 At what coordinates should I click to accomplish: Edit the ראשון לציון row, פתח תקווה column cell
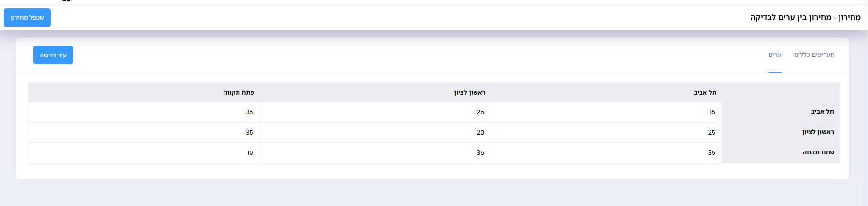(x=144, y=132)
